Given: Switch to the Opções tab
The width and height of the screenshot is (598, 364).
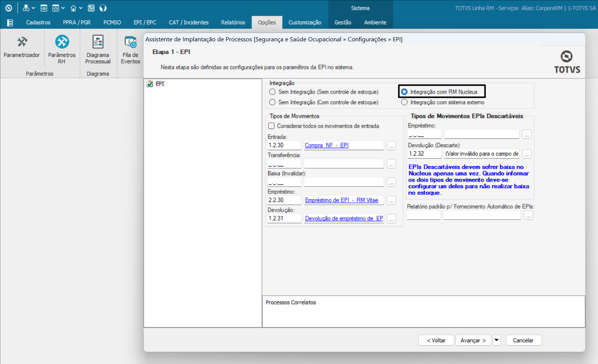Looking at the screenshot, I should [267, 22].
